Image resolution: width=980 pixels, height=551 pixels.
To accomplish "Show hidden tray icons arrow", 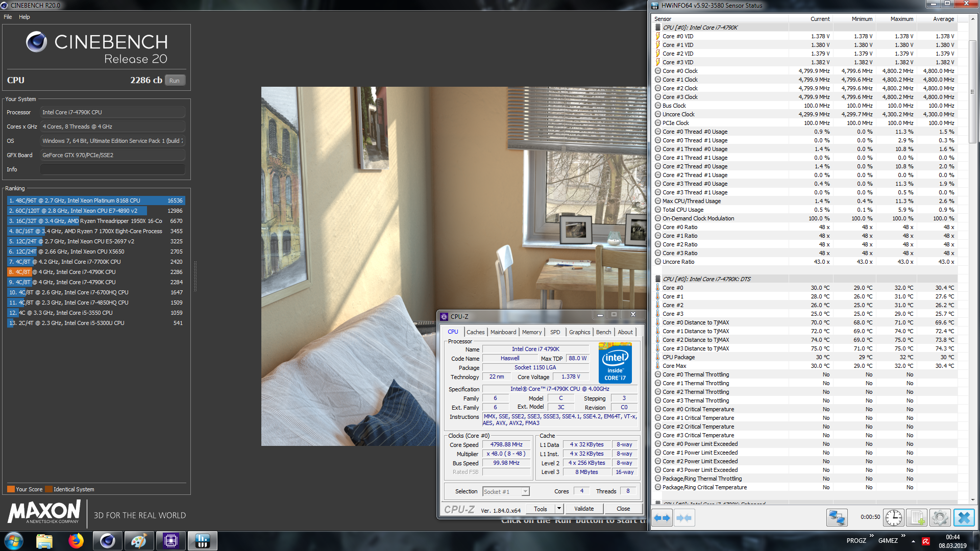I will (x=913, y=541).
